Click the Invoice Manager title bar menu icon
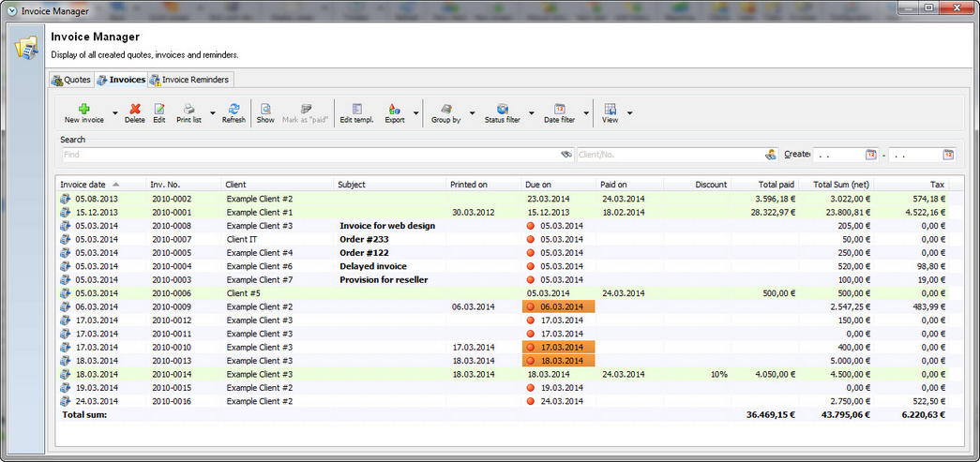 (x=11, y=10)
